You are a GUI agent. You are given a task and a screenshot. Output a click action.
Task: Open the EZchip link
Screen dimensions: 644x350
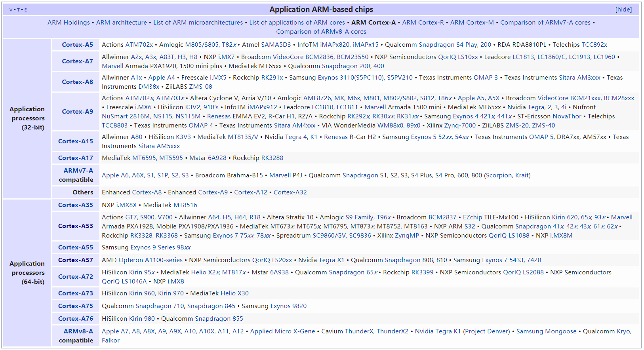pyautogui.click(x=473, y=217)
